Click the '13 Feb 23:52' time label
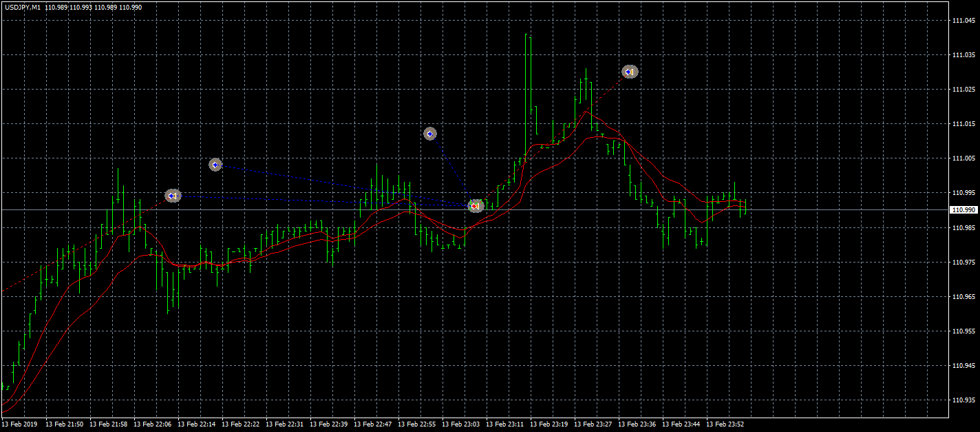980x432 pixels. [725, 424]
